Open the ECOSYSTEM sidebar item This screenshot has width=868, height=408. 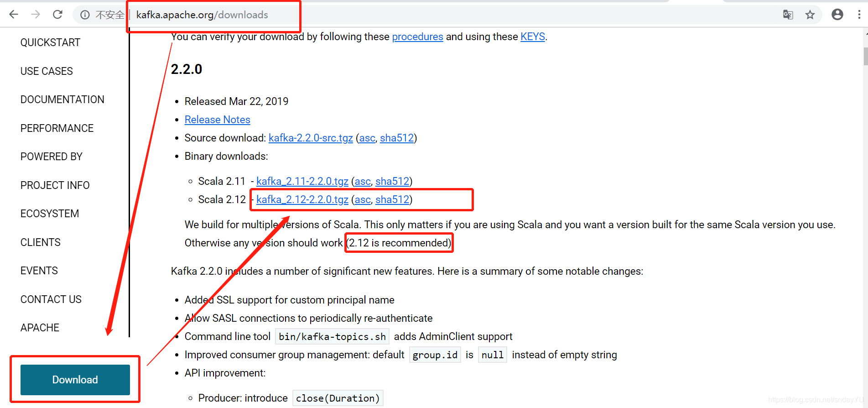pos(50,214)
